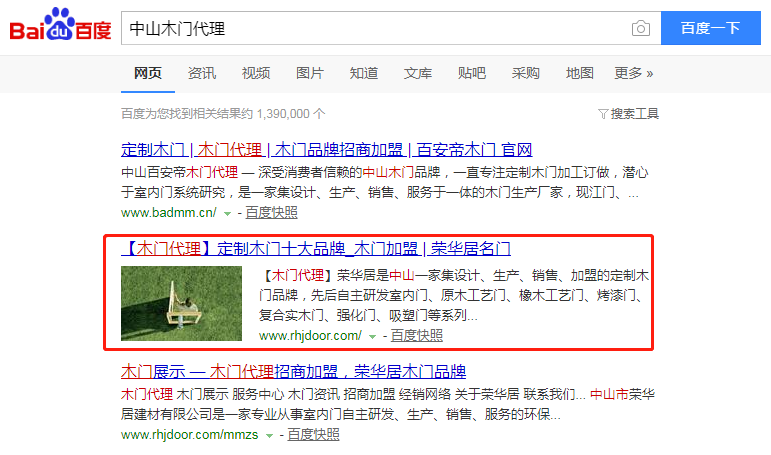The width and height of the screenshot is (771, 455).
Task: Click the 百度一下 search button
Action: click(x=711, y=28)
